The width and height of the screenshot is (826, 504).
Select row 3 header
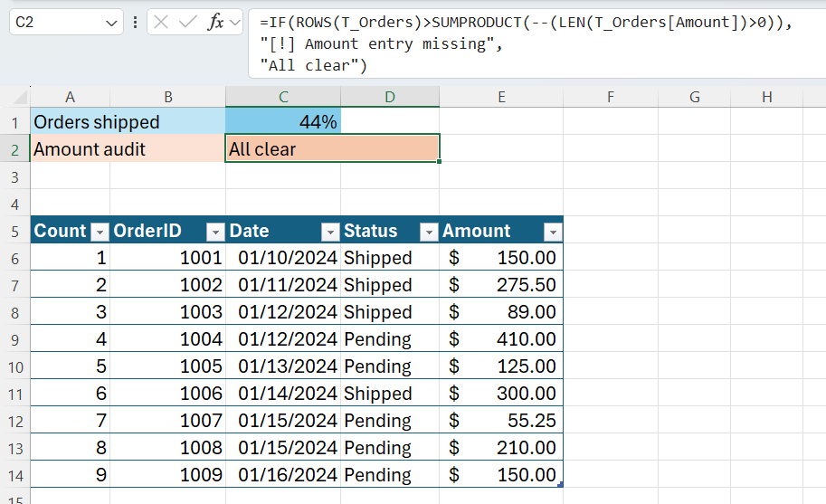tap(14, 177)
